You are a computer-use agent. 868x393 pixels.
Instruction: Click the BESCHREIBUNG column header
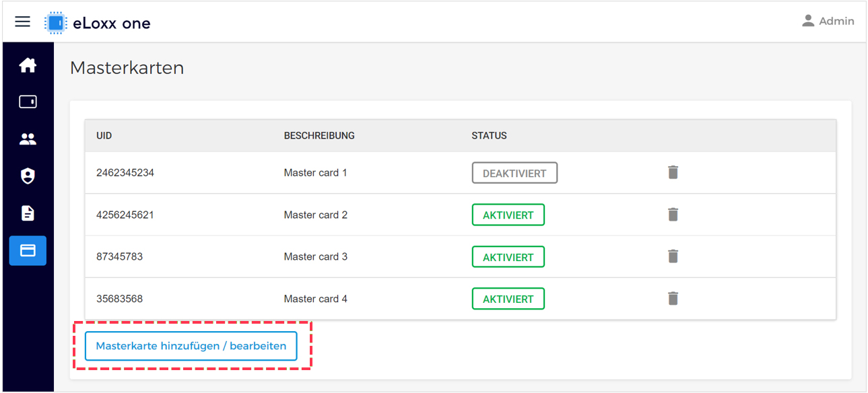point(319,135)
